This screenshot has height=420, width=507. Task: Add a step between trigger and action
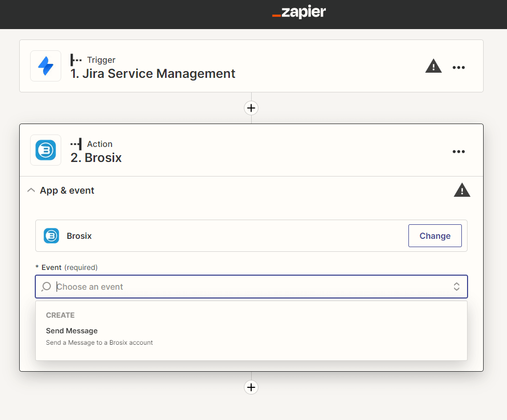[251, 108]
